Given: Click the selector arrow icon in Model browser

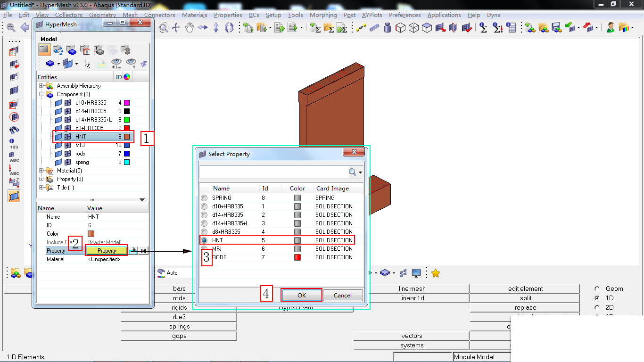Looking at the screenshot, I should [x=87, y=63].
